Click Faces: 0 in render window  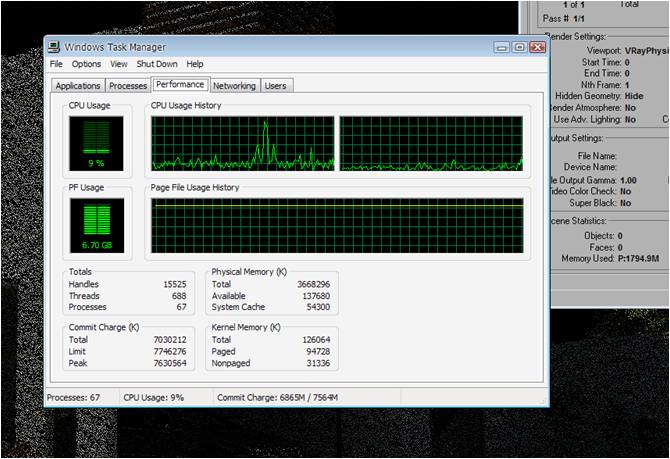click(x=606, y=247)
